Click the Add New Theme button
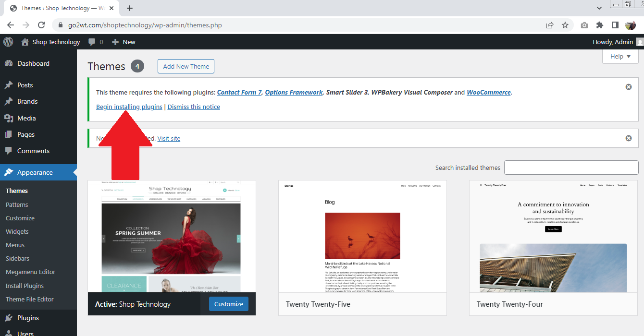The height and width of the screenshot is (336, 644). 186,66
